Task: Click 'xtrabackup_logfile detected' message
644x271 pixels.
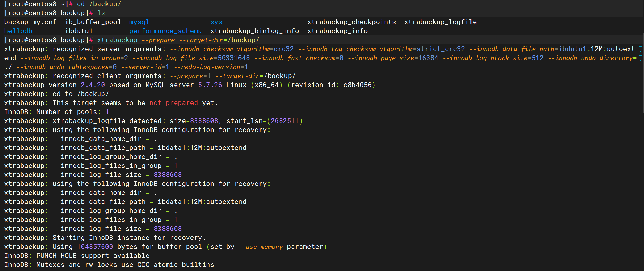Action: [x=107, y=121]
